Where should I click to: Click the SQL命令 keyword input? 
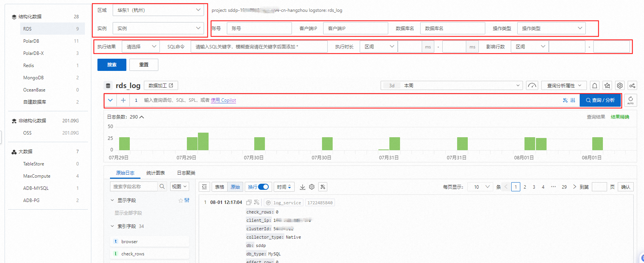pos(259,47)
